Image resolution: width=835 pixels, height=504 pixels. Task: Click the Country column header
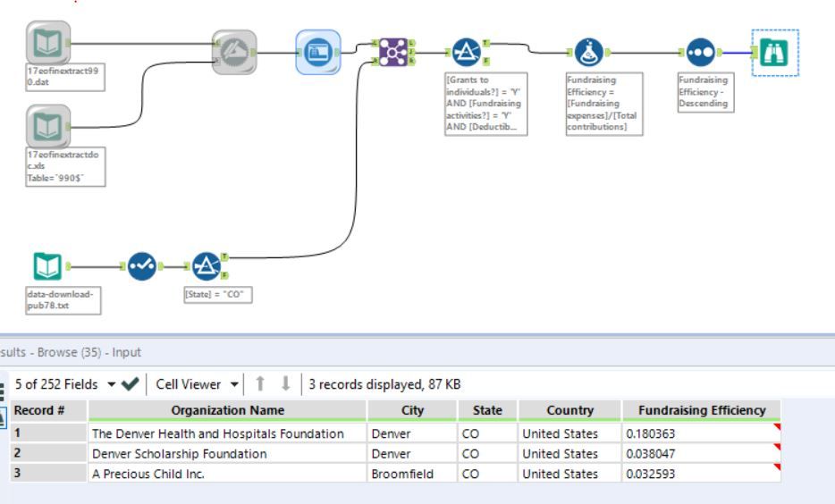[569, 410]
